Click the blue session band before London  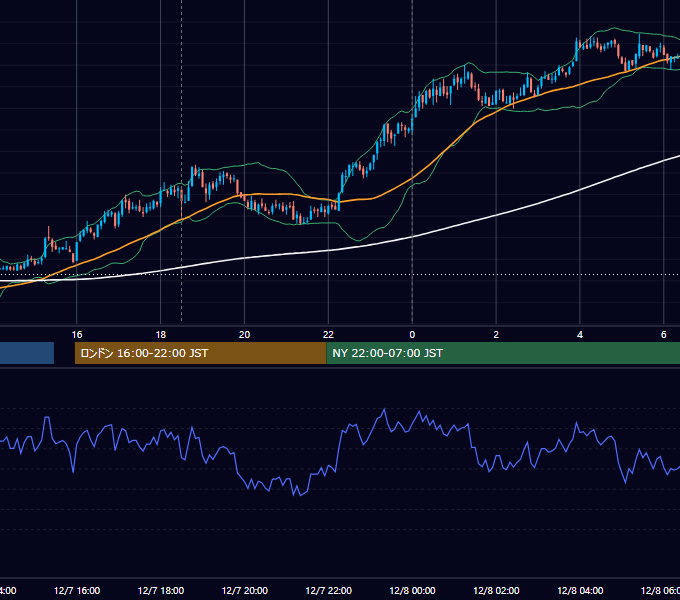[x=27, y=353]
